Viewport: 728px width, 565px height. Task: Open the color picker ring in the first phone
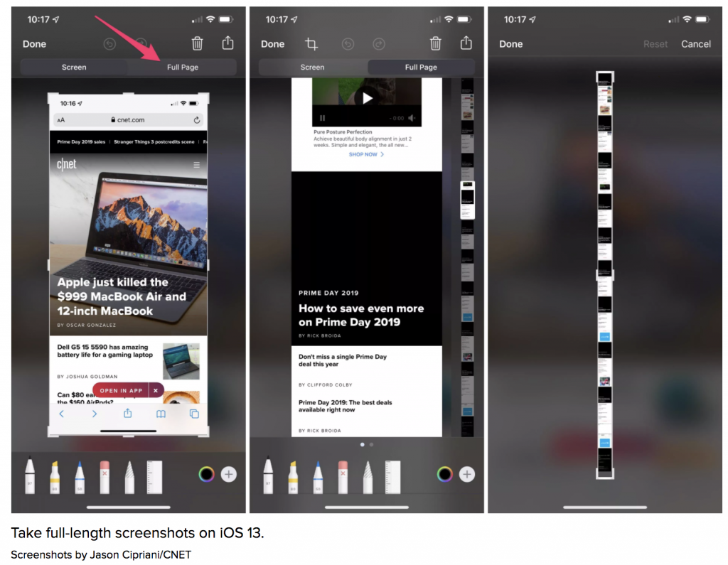(206, 474)
